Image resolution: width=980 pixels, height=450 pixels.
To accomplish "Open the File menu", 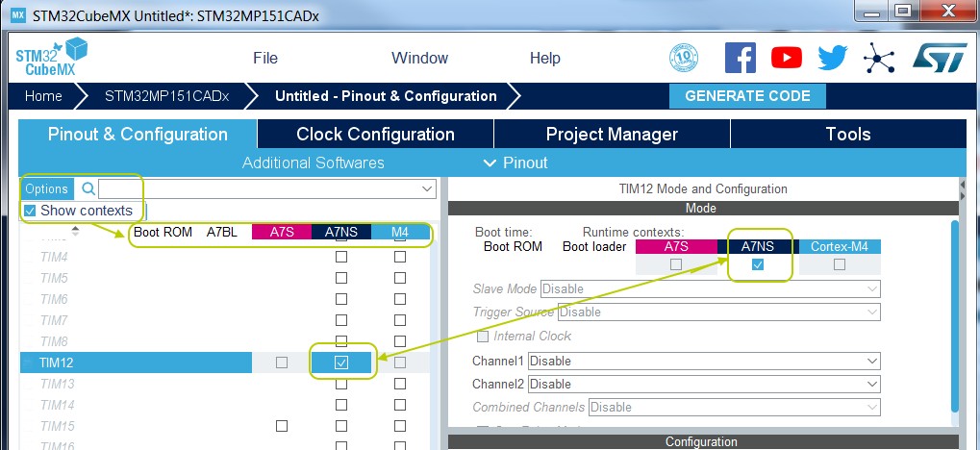I will pos(265,58).
